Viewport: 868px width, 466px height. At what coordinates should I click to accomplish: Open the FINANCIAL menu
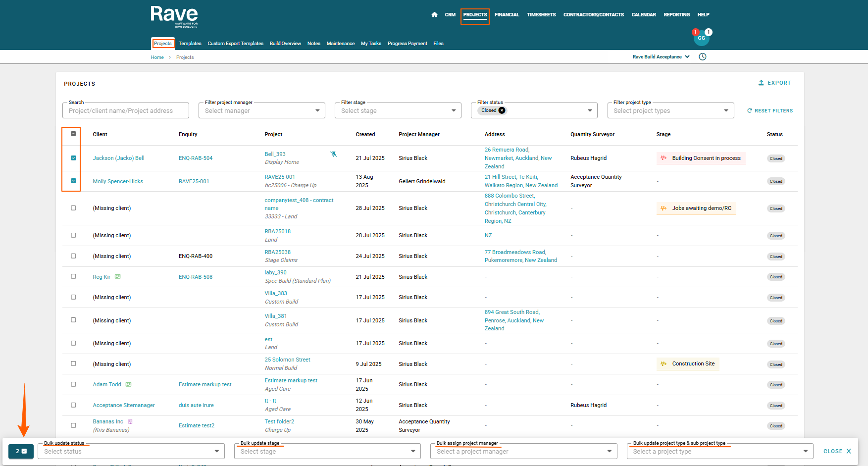pyautogui.click(x=507, y=15)
